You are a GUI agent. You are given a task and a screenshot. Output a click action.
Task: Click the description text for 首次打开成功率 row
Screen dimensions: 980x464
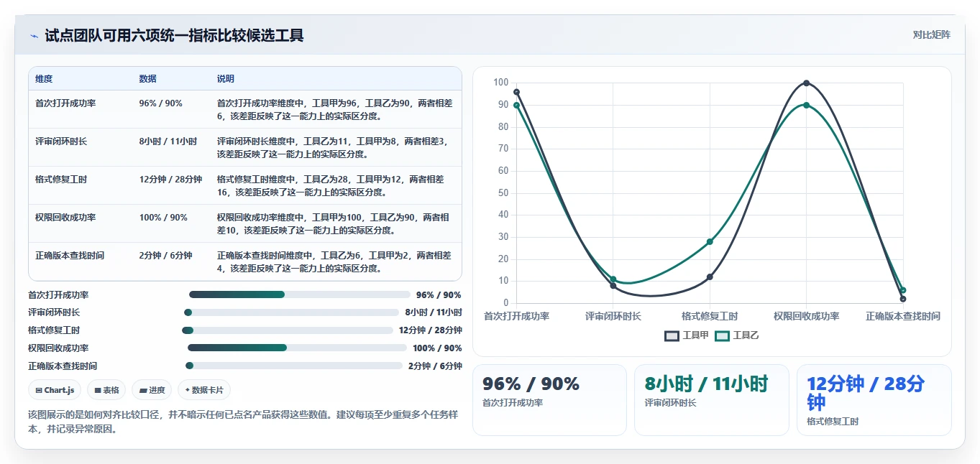(335, 110)
